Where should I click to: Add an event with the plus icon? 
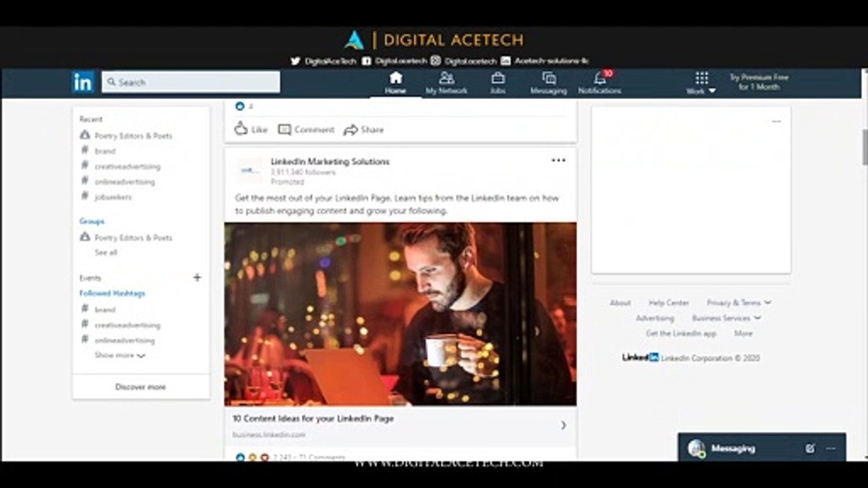click(x=197, y=277)
